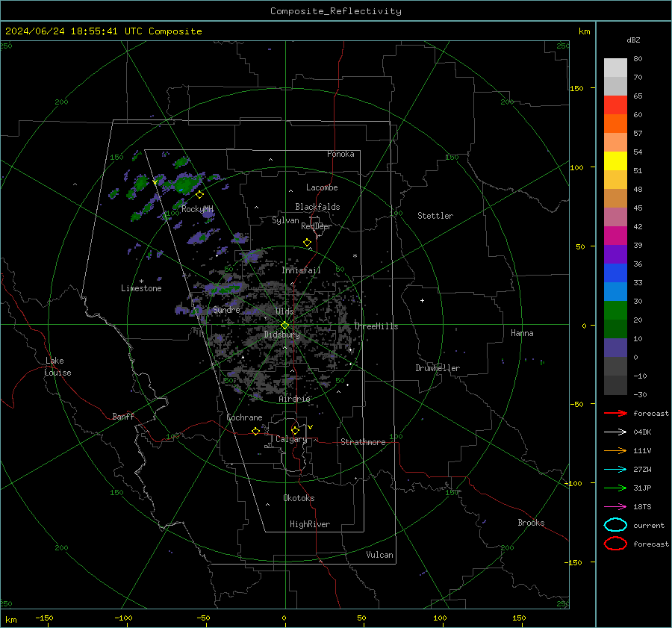Select the 20 dBZ green color swatch
Viewport: 672px width, 628px height.
(615, 311)
